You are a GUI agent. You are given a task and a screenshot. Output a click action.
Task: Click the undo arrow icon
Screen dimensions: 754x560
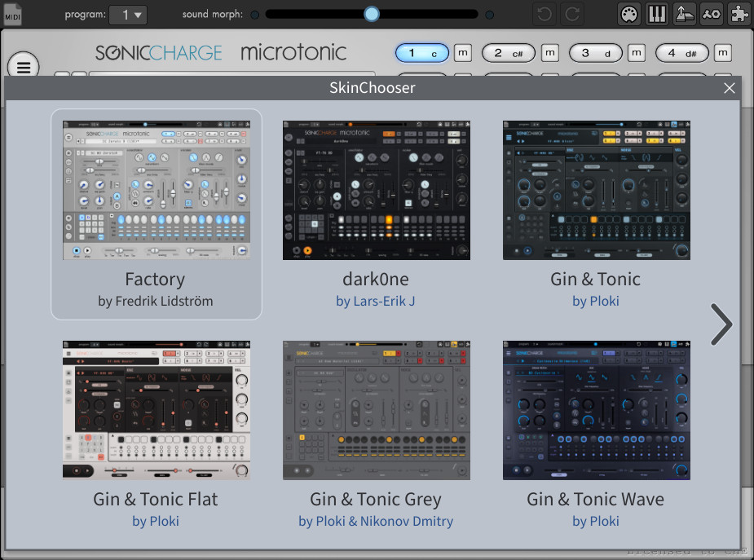[x=545, y=14]
